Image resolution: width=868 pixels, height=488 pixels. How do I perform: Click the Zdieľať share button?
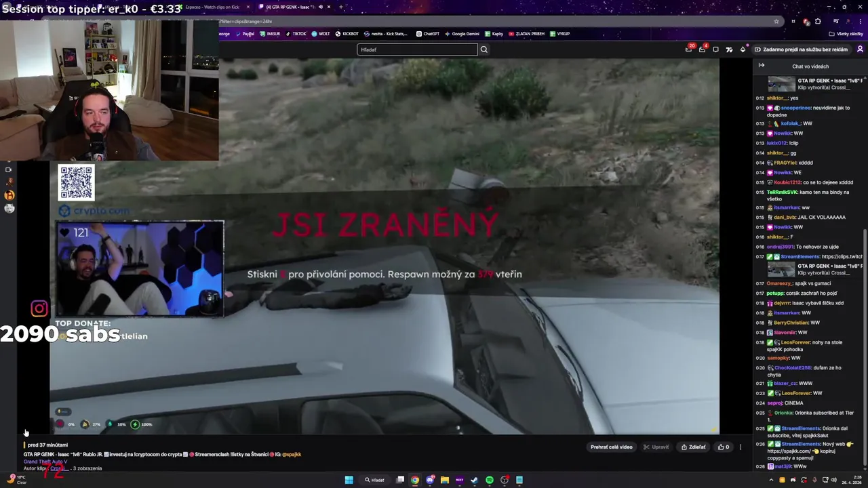tap(693, 447)
